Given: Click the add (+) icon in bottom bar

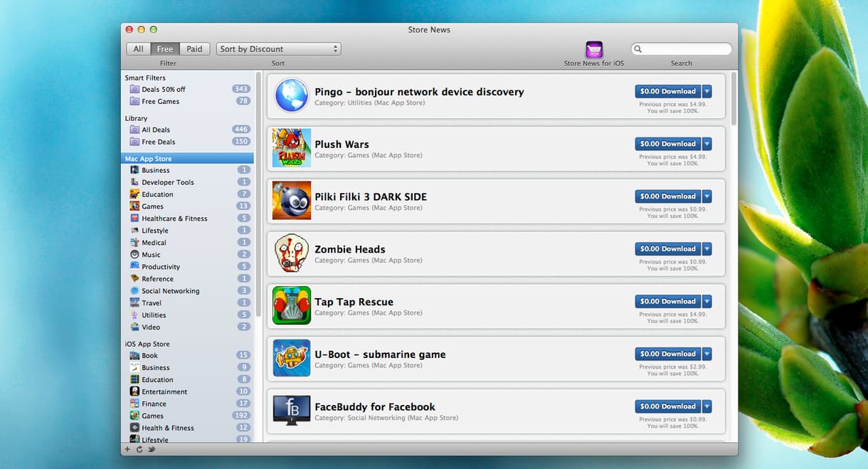Looking at the screenshot, I should (x=128, y=449).
